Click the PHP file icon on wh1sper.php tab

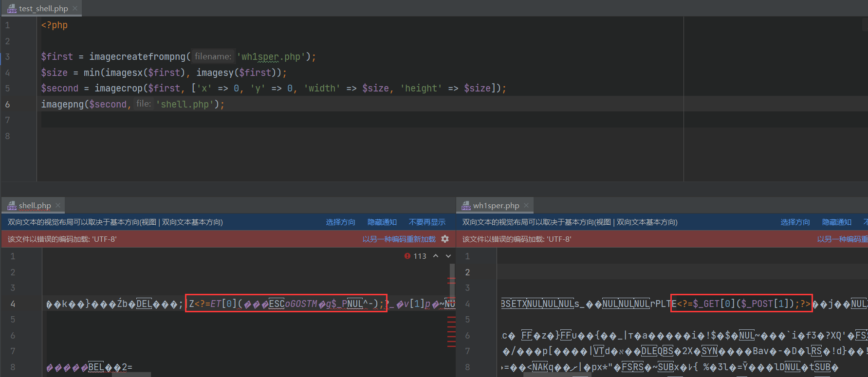tap(466, 206)
